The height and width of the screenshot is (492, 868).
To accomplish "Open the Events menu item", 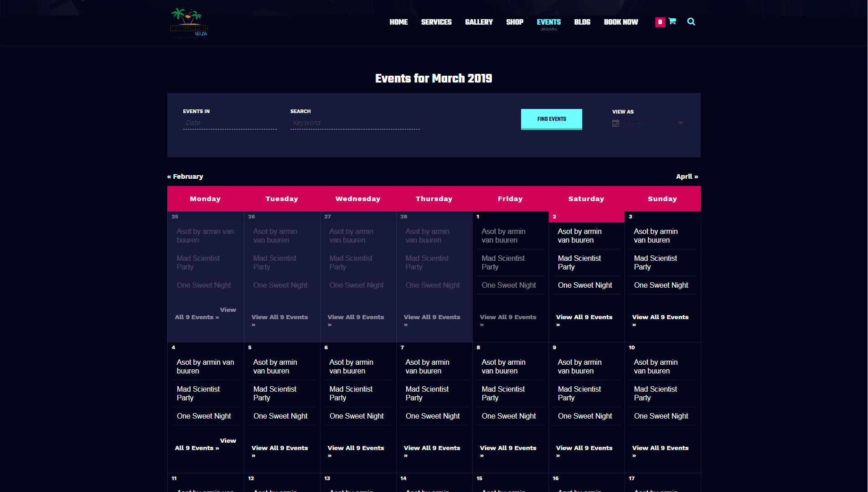I will coord(548,22).
